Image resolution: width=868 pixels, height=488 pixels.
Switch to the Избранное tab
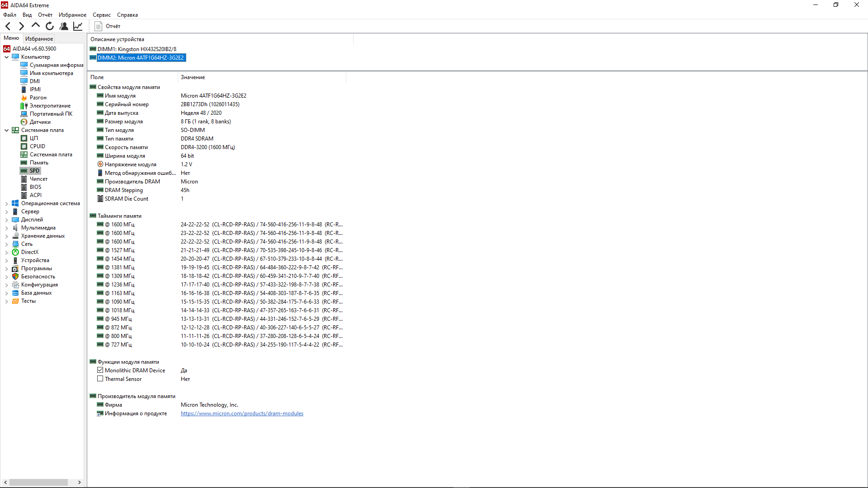pos(39,39)
